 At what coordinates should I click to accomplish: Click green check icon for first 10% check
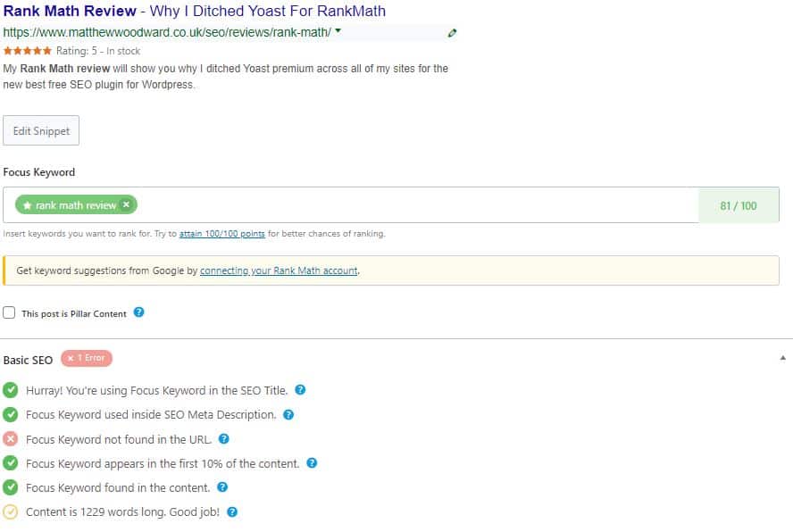coord(10,463)
